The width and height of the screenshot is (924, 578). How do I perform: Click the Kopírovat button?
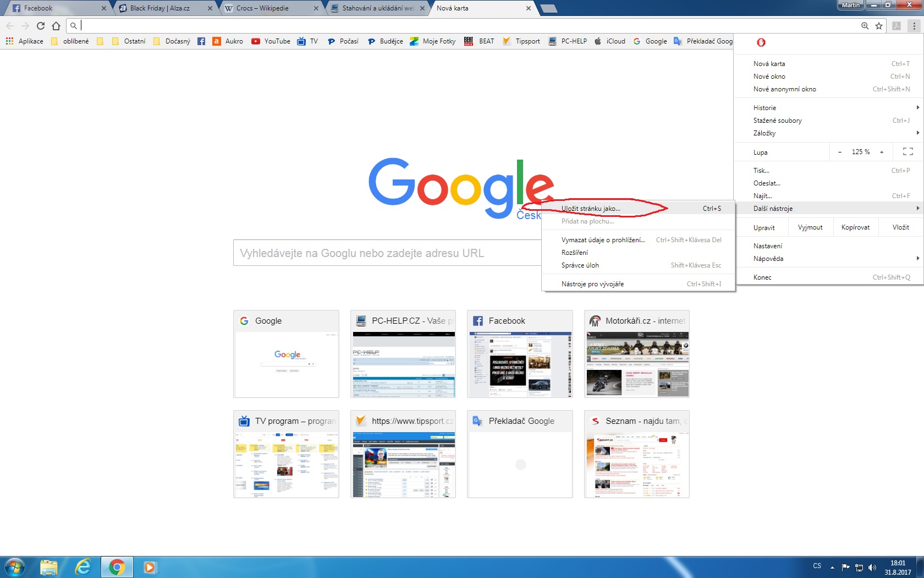[855, 227]
